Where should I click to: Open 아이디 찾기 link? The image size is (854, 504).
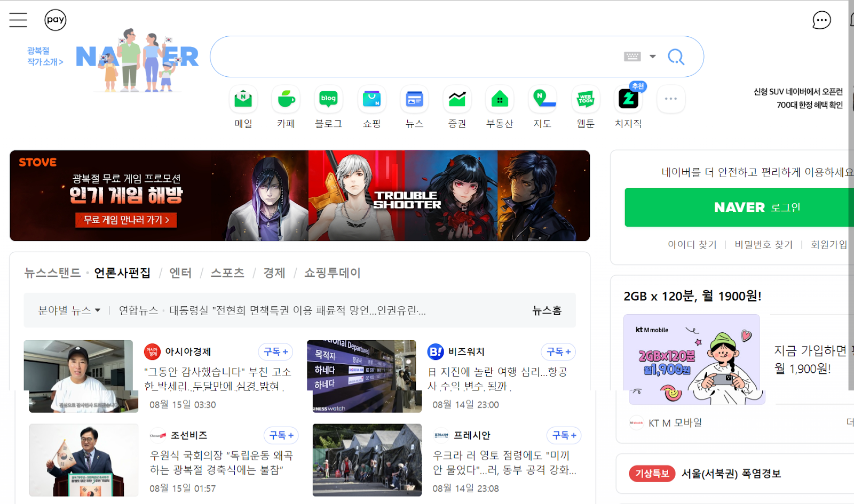(692, 244)
